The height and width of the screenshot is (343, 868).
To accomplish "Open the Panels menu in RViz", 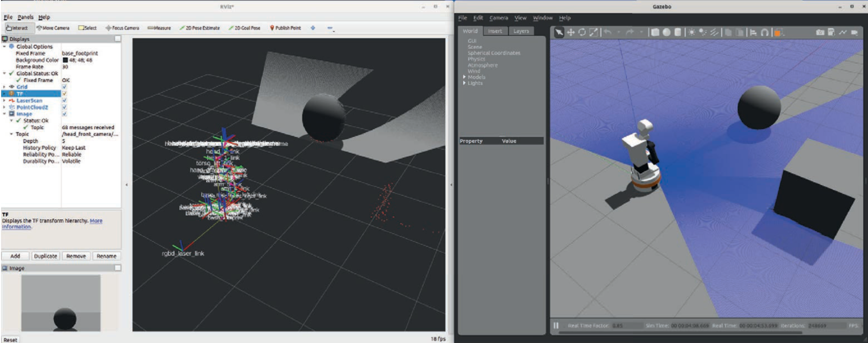I will (25, 17).
